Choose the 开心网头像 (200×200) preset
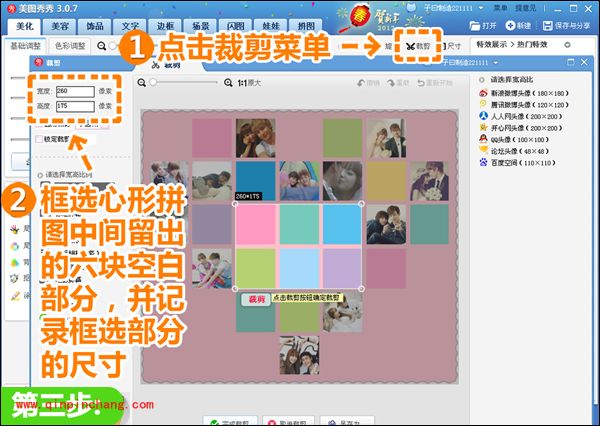Image resolution: width=600 pixels, height=426 pixels. (x=520, y=128)
